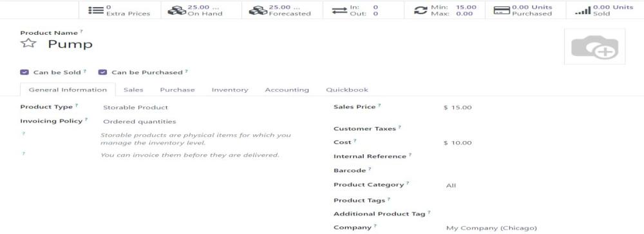Open the Extra Prices list icon
The image size is (644, 234).
(96, 10)
